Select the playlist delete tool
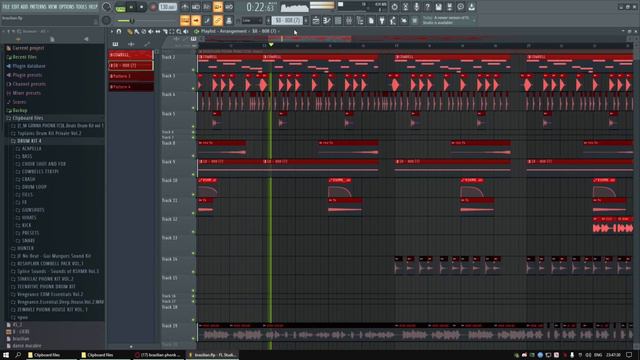 [144, 31]
